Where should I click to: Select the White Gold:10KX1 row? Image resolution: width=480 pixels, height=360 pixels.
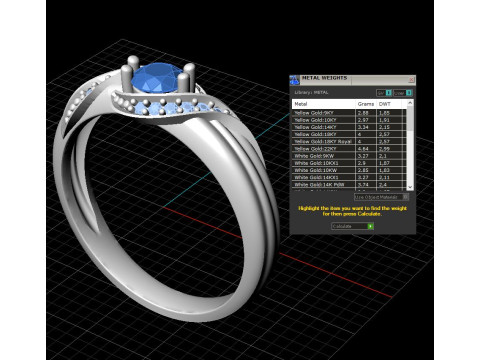[349, 163]
